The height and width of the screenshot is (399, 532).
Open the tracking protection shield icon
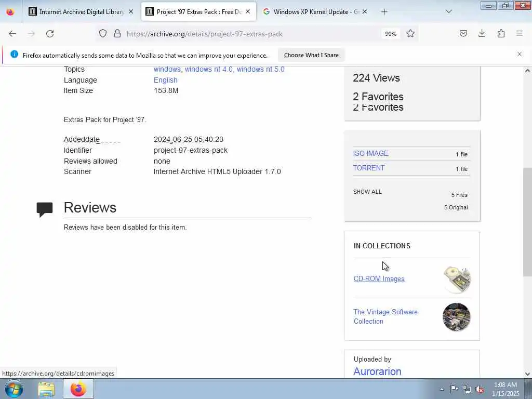tap(103, 34)
